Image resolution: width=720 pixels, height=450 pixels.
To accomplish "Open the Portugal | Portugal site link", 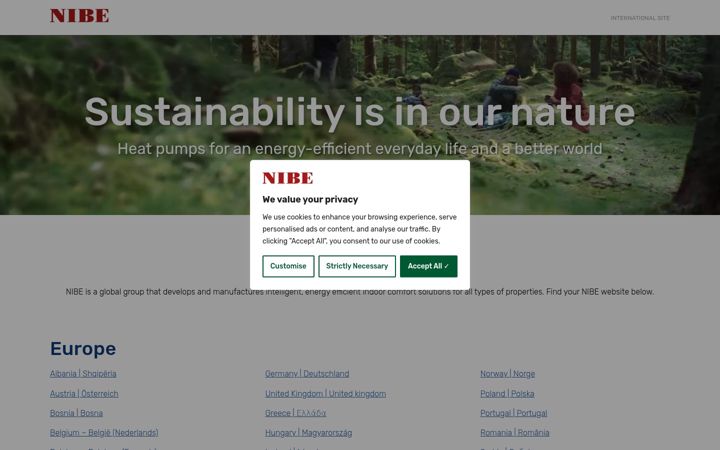I will tap(514, 413).
